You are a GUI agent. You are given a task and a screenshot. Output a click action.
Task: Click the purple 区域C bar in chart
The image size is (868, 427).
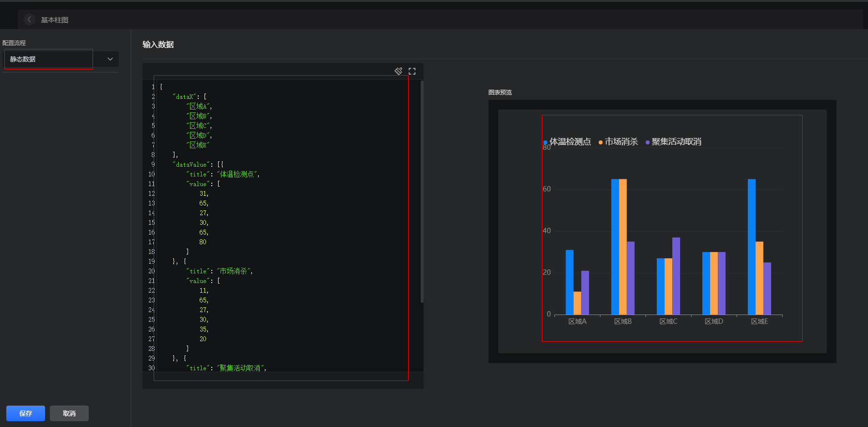676,276
